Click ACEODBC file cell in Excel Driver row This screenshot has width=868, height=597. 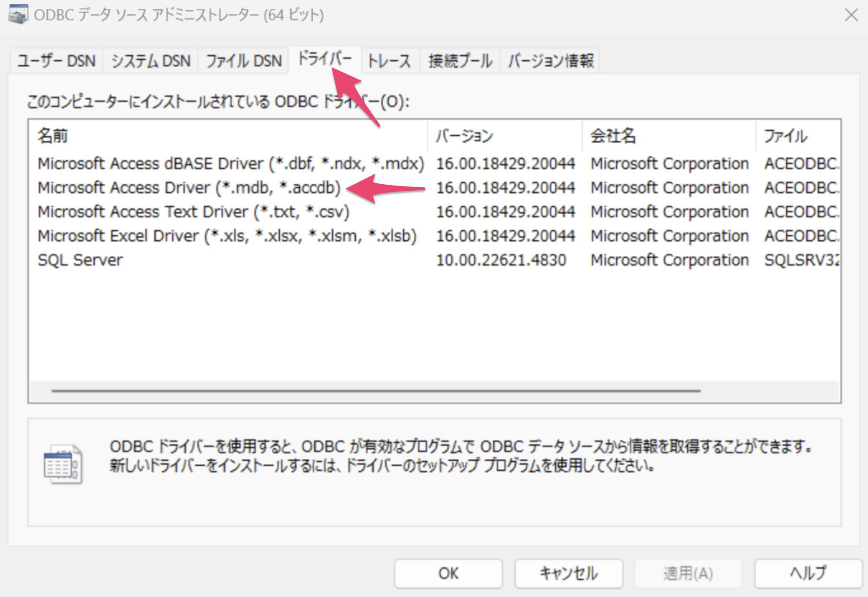[802, 236]
